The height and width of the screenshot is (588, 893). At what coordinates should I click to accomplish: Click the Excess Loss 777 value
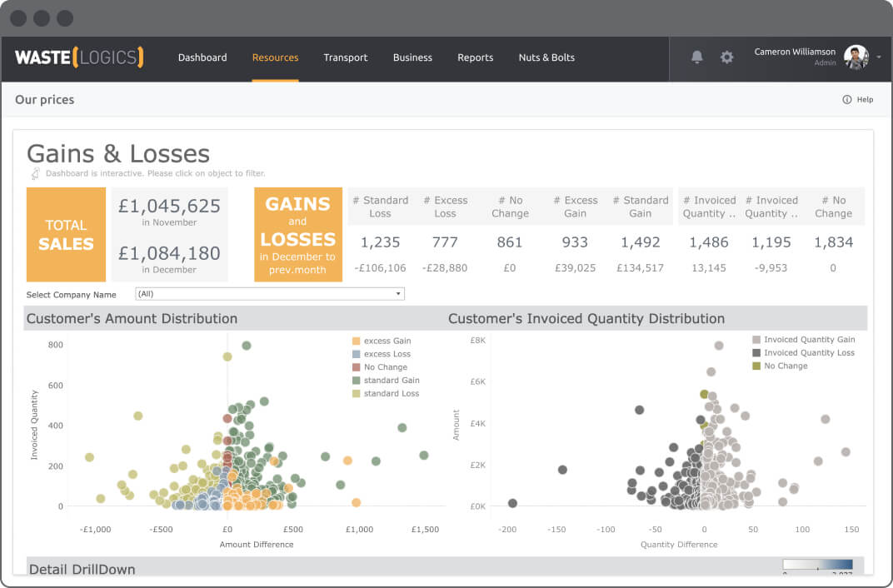click(445, 242)
